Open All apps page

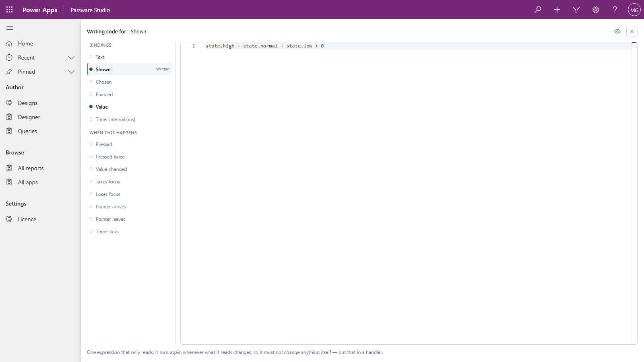pos(40,182)
